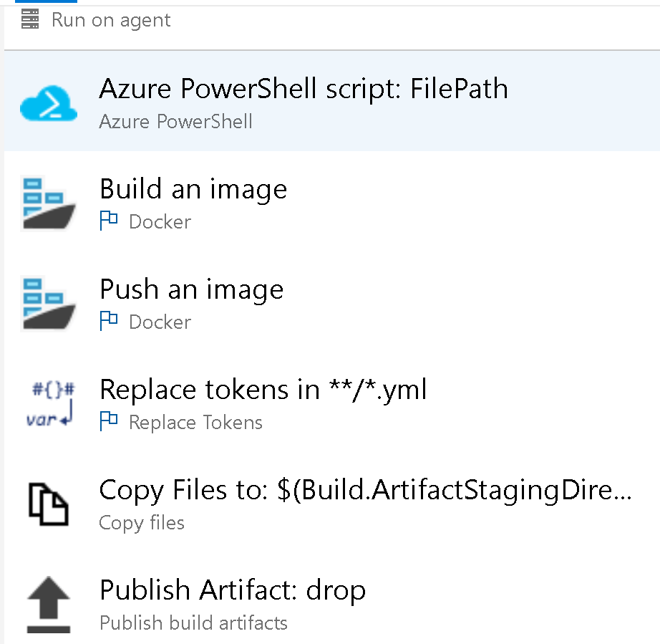This screenshot has height=644, width=660.
Task: Click the flag icon beside Replace Tokens
Action: pos(109,422)
